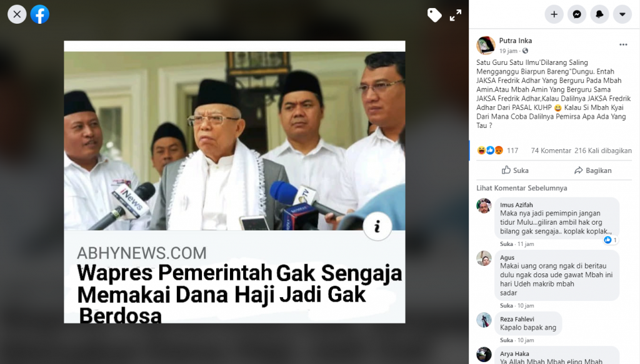Expand Lihat Komentar Sebelumnya
640x364 pixels.
522,188
